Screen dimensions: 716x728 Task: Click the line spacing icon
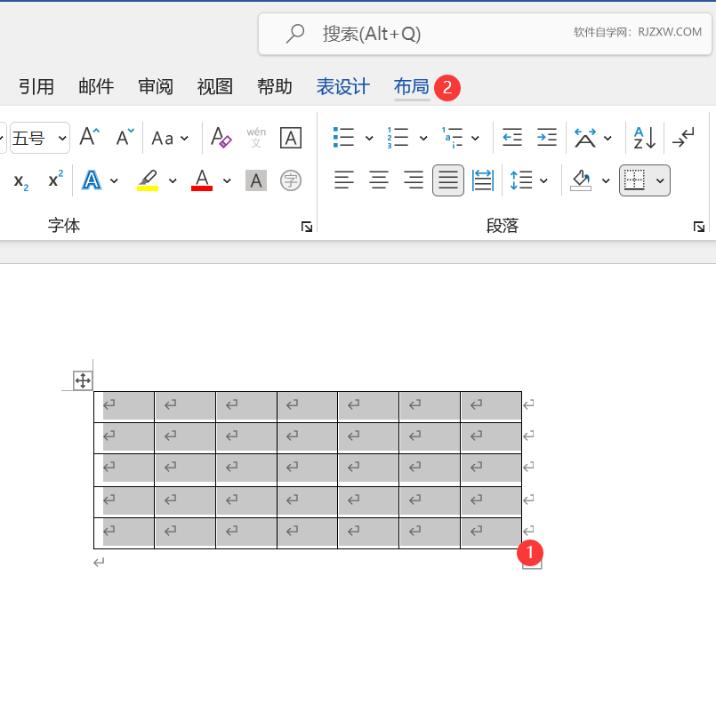click(x=521, y=180)
